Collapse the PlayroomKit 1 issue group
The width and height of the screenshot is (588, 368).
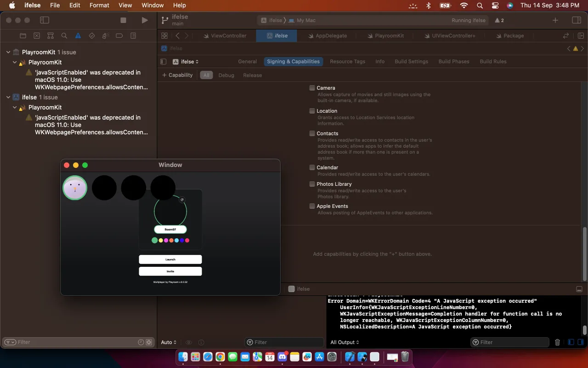[x=8, y=52]
